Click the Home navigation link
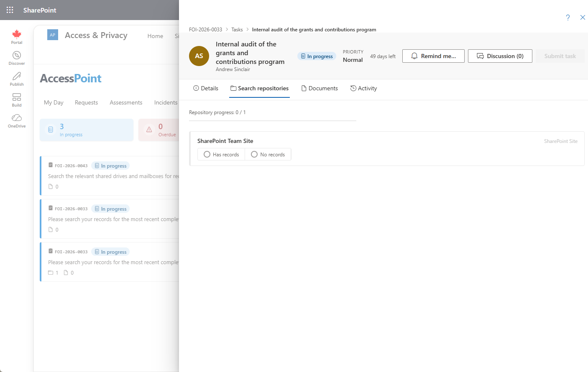The image size is (588, 372). (155, 36)
